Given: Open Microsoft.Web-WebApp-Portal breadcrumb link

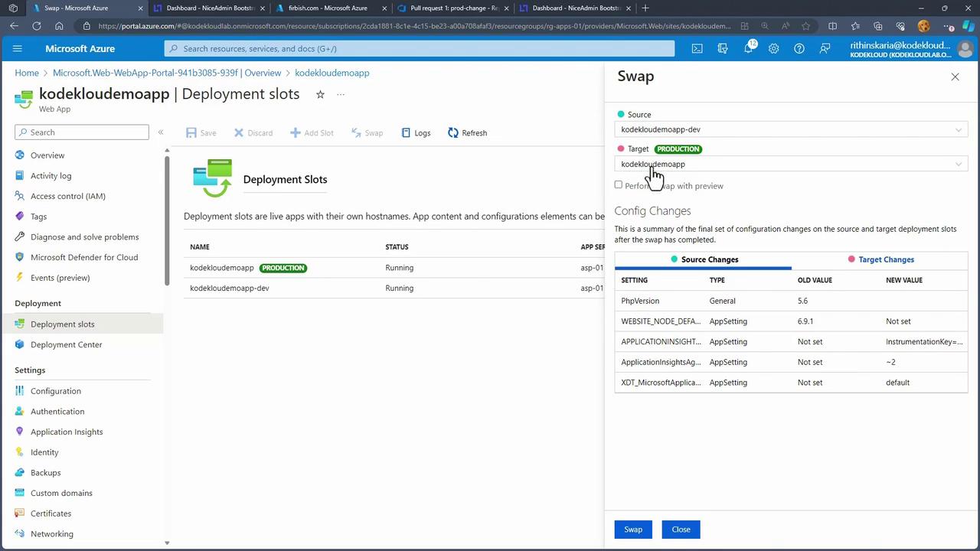Looking at the screenshot, I should 167,73.
